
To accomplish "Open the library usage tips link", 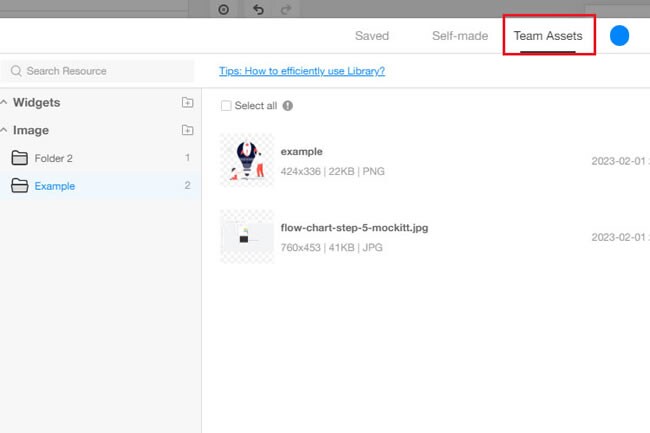I will 302,71.
